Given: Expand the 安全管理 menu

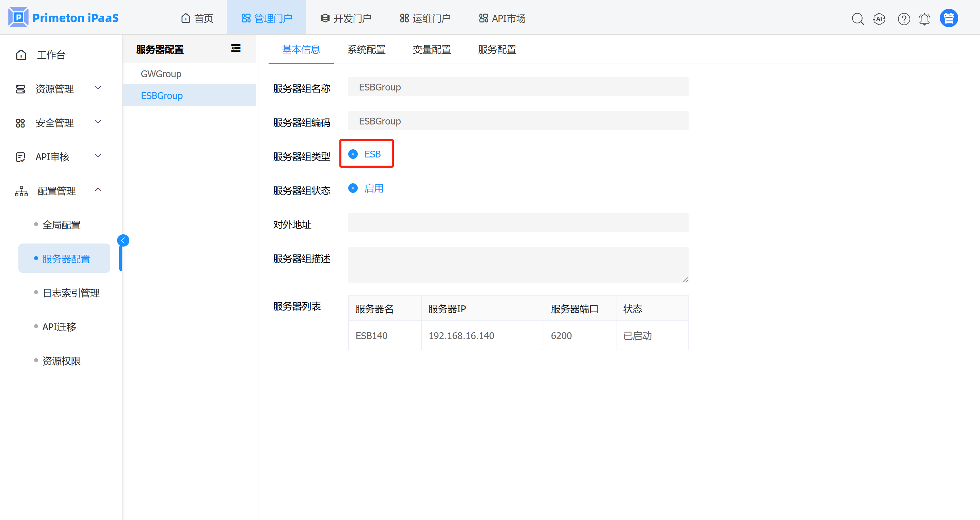Looking at the screenshot, I should pos(55,122).
